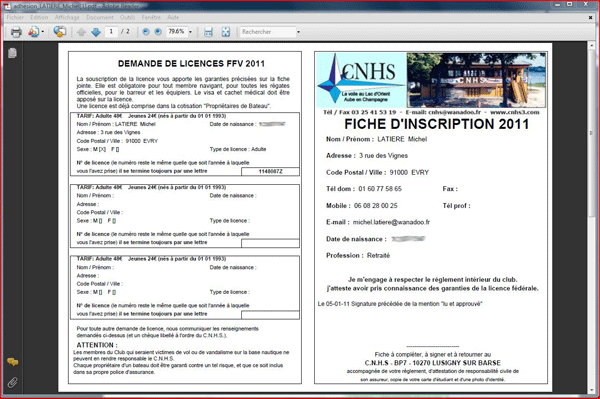
Task: Click the zoom out minus button
Action: coord(146,32)
